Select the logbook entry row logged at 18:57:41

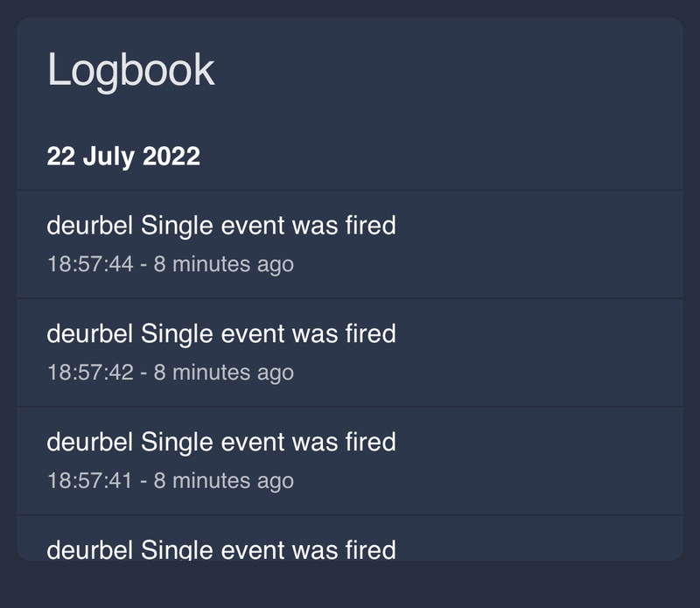(525, 461)
